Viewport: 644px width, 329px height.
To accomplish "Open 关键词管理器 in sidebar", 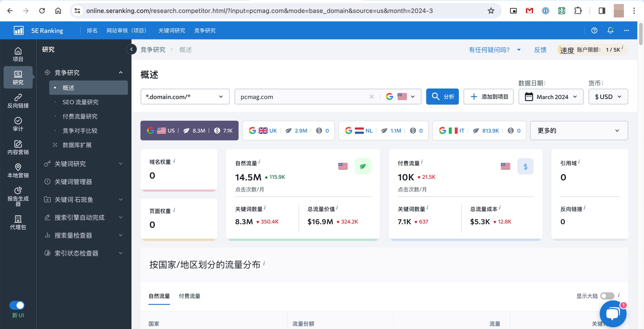I will click(73, 182).
